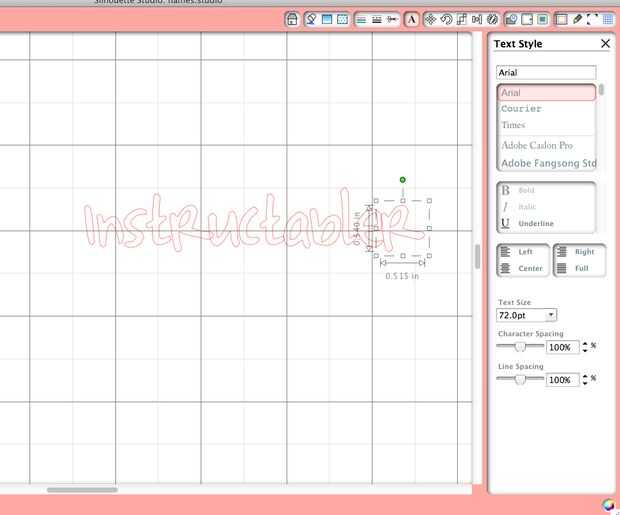Viewport: 620px width, 515px height.
Task: Open the solid blue fill window icon
Action: pos(327,19)
